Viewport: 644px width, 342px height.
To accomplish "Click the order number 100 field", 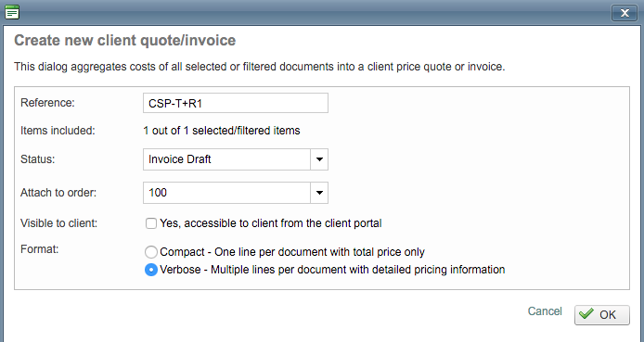I will pyautogui.click(x=226, y=193).
